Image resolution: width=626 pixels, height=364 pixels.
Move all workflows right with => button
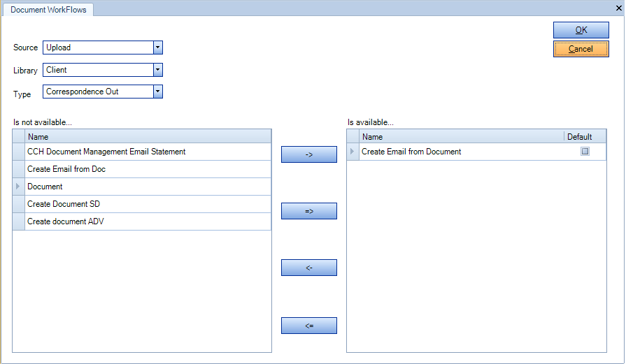point(309,211)
